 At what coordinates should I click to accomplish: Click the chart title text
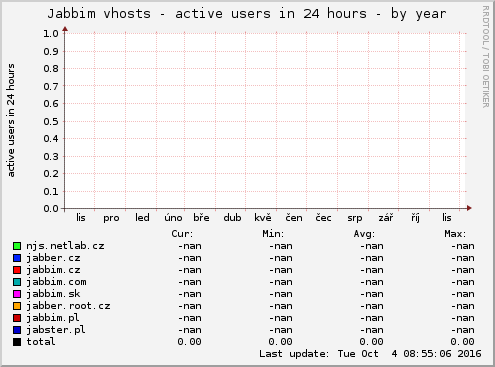[247, 14]
